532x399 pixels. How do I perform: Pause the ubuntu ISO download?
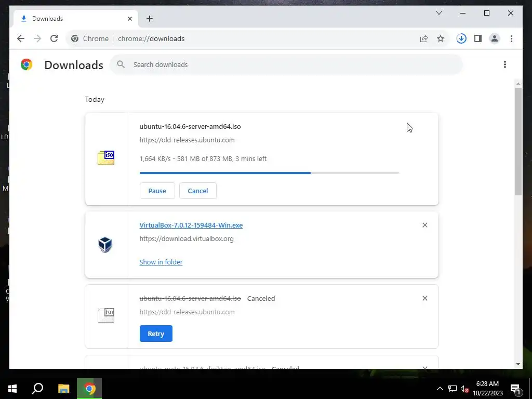click(x=157, y=191)
